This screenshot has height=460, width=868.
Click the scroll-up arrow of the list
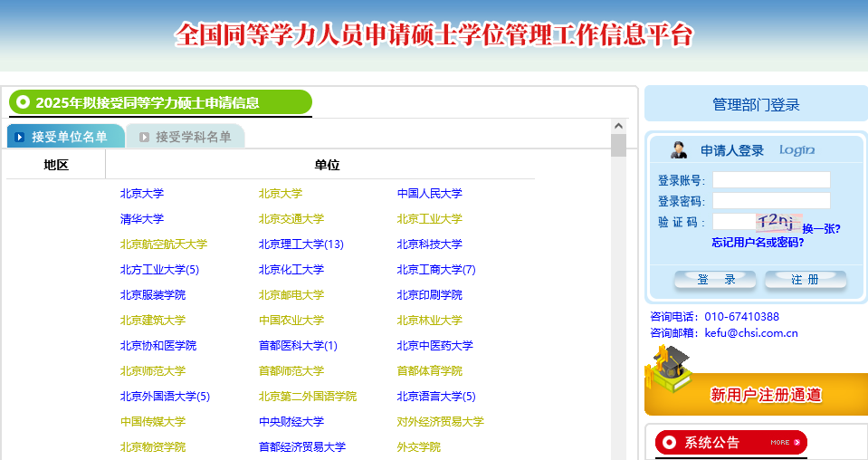618,126
